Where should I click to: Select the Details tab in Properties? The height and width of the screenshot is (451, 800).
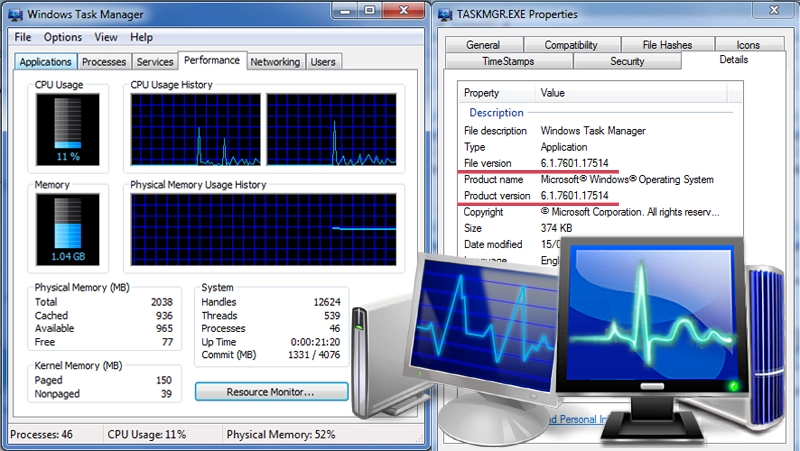[x=734, y=60]
